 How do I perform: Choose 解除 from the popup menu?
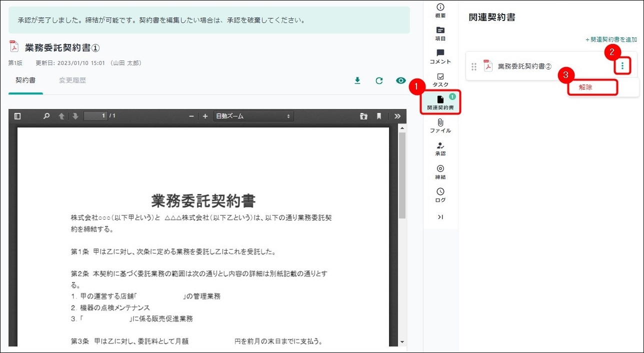(x=592, y=87)
